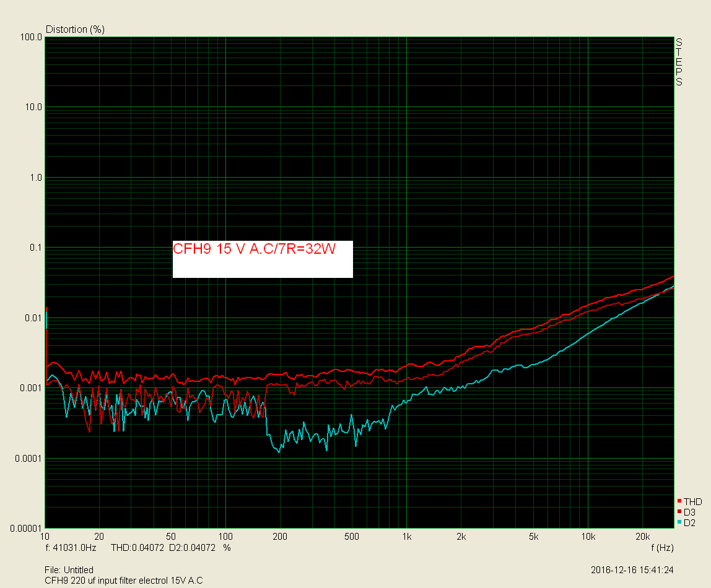Image resolution: width=711 pixels, height=588 pixels.
Task: Click the 1.0 Y-axis label
Action: tap(36, 178)
